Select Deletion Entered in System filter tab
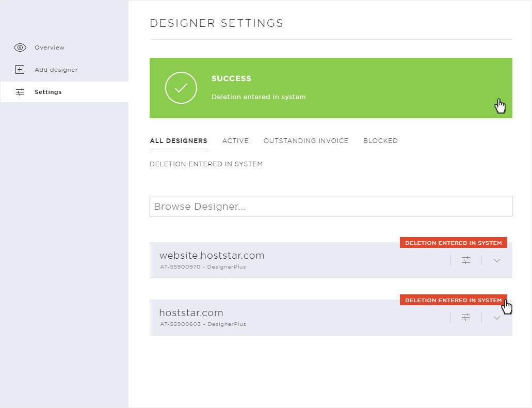Viewport: 532px width, 408px height. click(206, 164)
